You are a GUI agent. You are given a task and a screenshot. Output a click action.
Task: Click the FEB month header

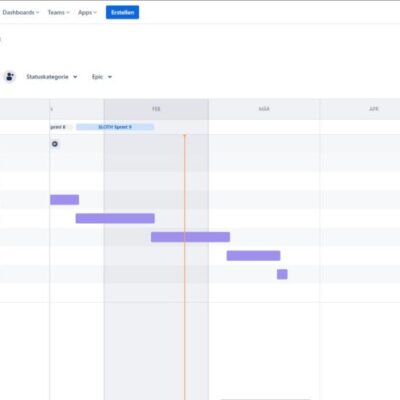coord(156,109)
